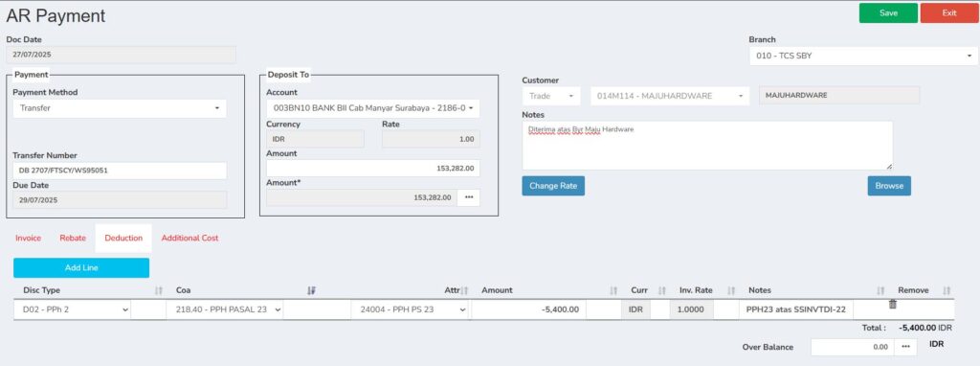Open the ellipsis button beside Amount*
This screenshot has width=980, height=366.
[x=469, y=197]
